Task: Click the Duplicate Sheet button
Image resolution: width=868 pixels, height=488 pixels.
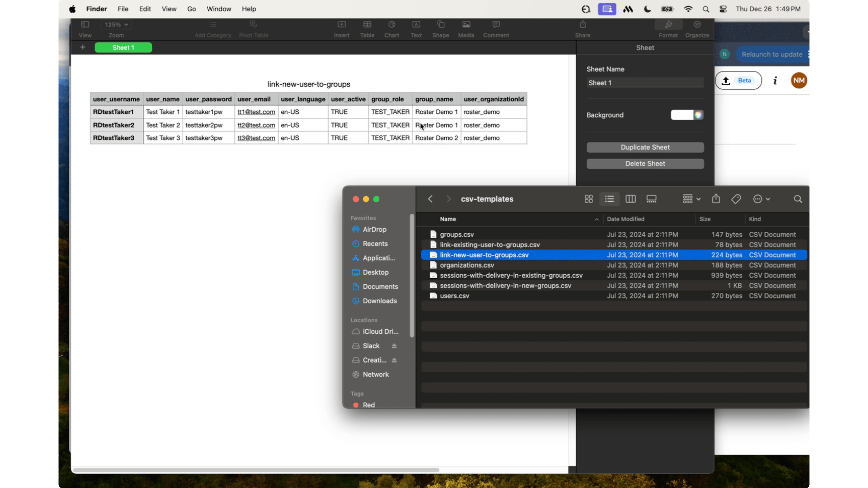Action: tap(645, 147)
